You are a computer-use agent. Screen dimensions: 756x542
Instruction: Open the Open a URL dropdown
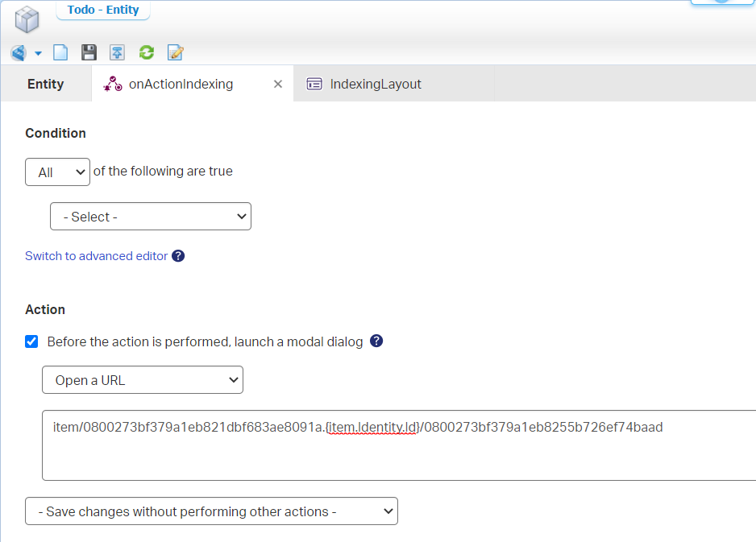(143, 380)
